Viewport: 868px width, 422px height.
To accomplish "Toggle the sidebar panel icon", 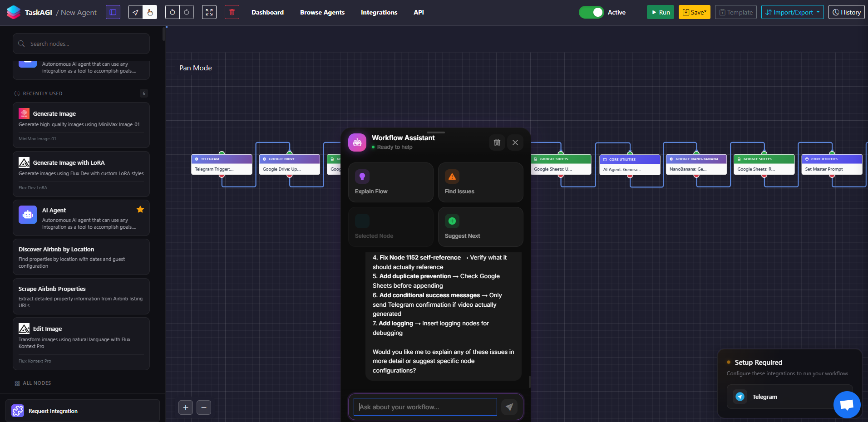I will click(x=113, y=12).
